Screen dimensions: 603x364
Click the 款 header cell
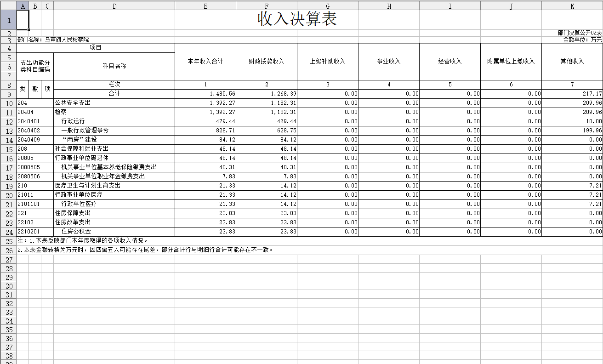tap(35, 89)
